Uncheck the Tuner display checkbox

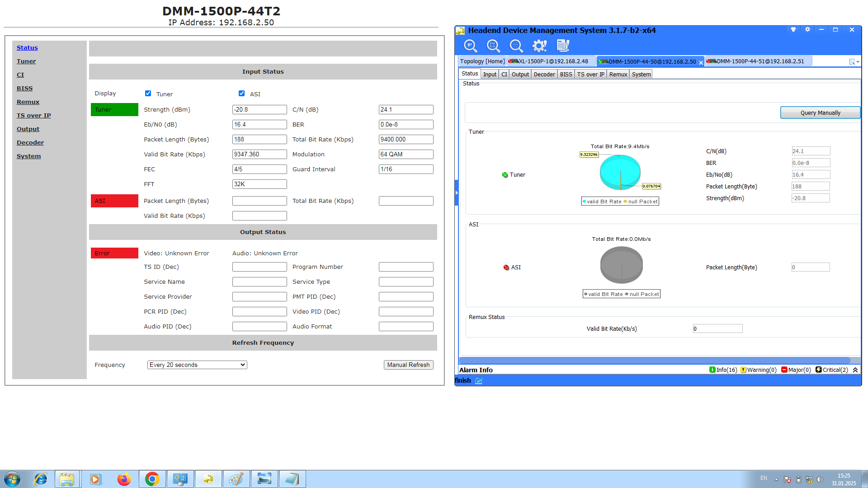[x=148, y=94]
